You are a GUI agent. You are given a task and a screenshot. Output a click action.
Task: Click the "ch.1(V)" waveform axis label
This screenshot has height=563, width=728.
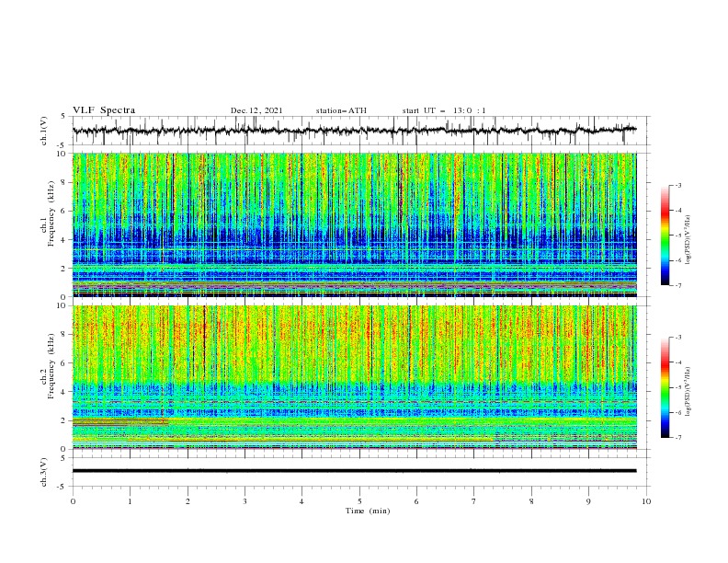(44, 131)
